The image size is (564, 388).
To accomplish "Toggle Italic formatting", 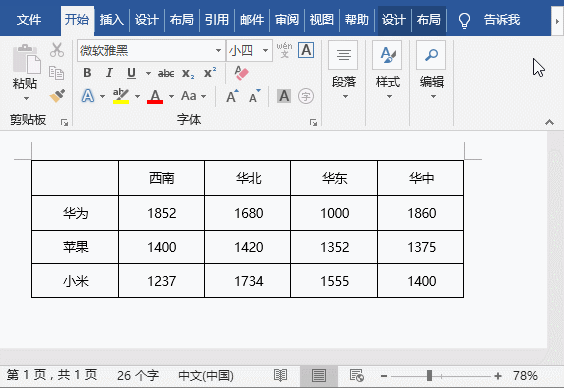I will (109, 73).
